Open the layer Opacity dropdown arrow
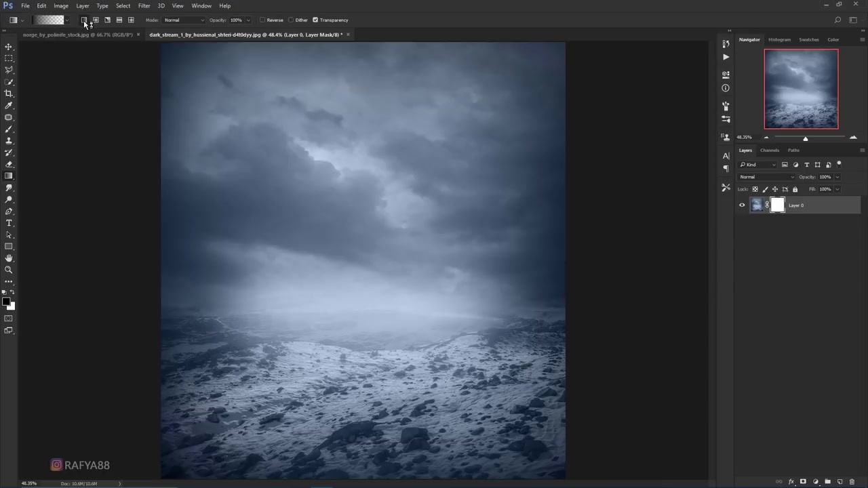This screenshot has width=868, height=488. [837, 177]
